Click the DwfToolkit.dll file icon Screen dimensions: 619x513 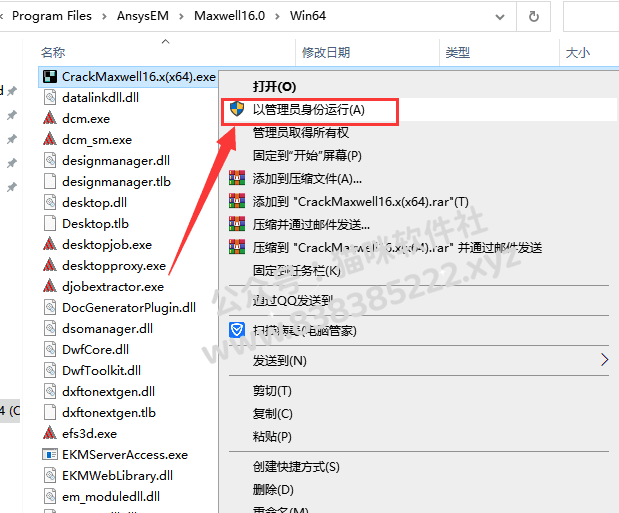50,370
